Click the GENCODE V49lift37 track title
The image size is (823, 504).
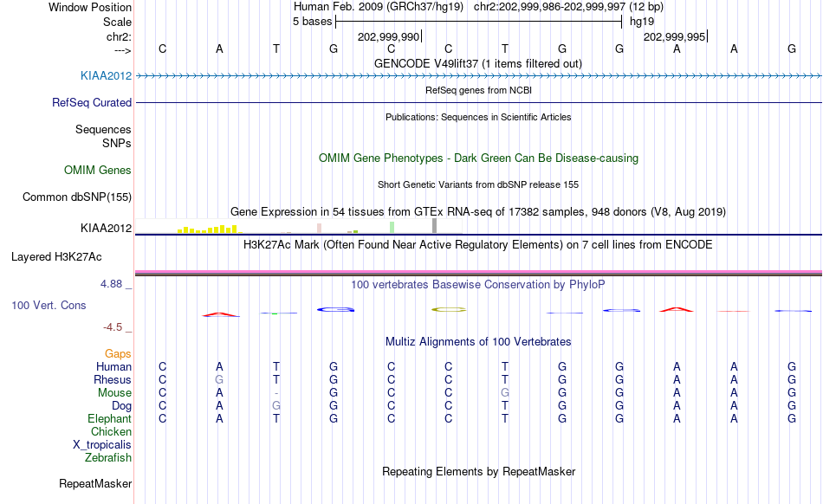(x=478, y=63)
